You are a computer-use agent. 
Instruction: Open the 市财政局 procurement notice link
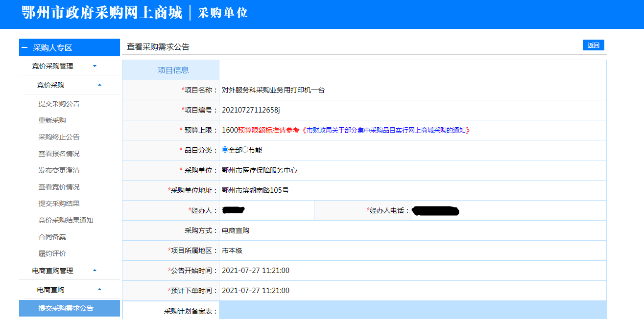[386, 130]
